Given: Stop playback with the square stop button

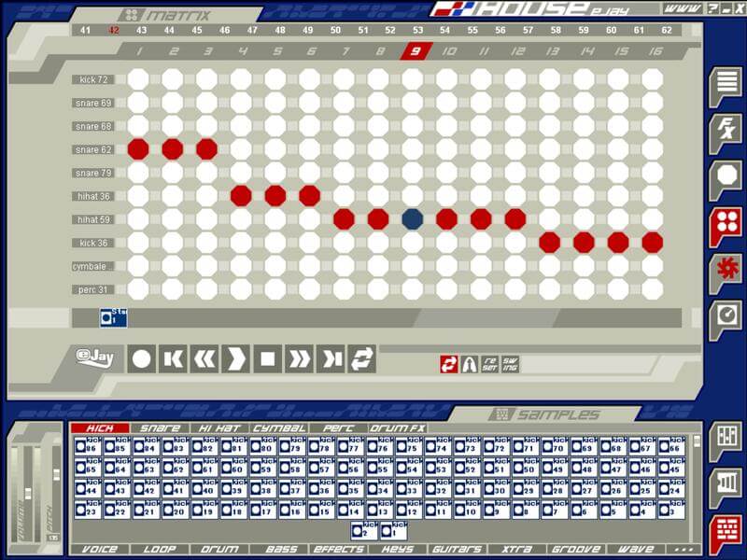Looking at the screenshot, I should click(x=268, y=358).
